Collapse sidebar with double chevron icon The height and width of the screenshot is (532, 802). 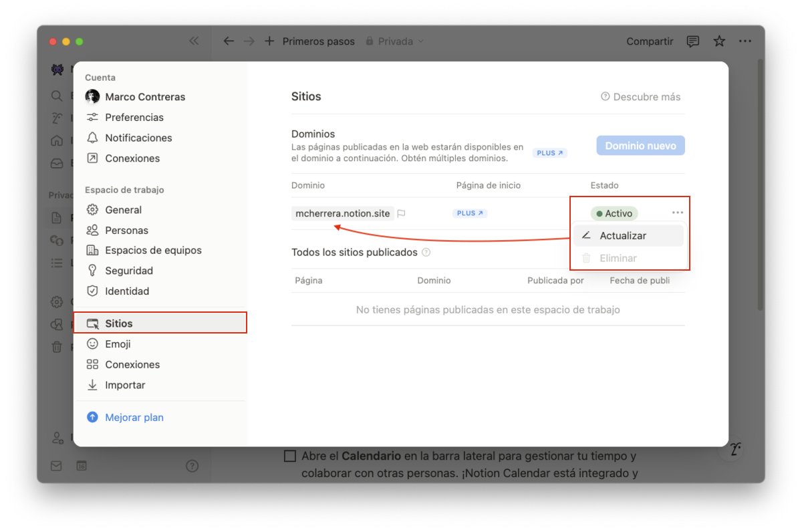[194, 41]
